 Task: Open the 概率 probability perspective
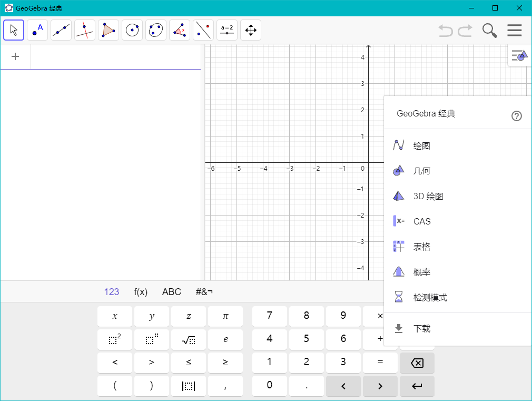click(457, 272)
